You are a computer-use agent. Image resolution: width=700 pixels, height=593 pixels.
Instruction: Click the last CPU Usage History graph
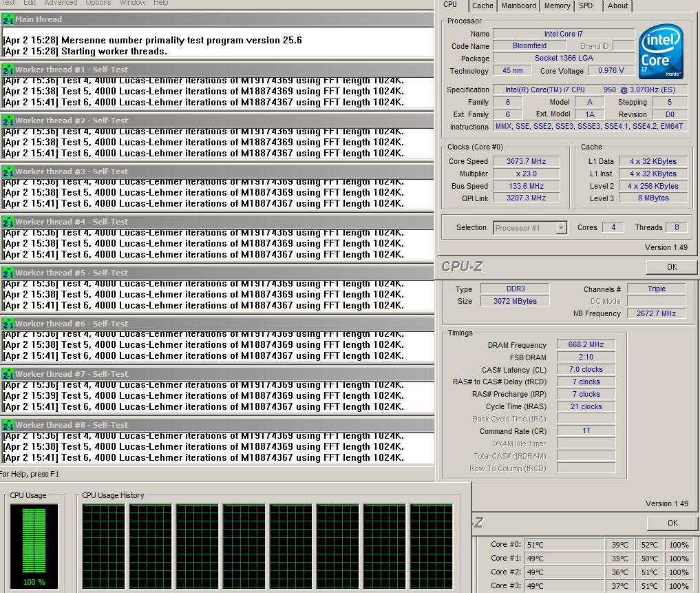click(x=432, y=546)
